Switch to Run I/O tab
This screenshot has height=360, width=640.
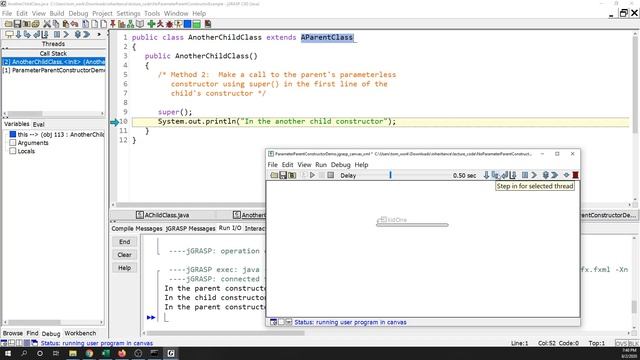pos(230,228)
